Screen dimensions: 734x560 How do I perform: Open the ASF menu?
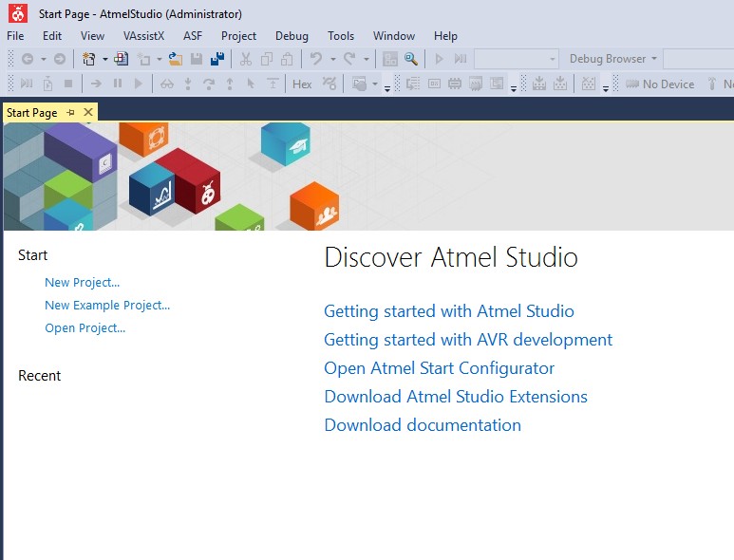point(193,36)
